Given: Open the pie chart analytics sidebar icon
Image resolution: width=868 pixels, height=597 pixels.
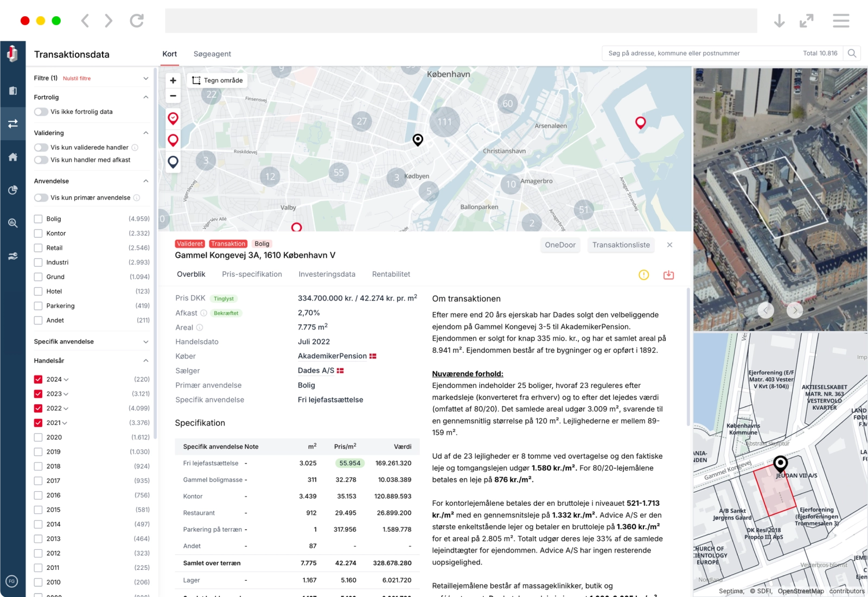Looking at the screenshot, I should click(12, 189).
